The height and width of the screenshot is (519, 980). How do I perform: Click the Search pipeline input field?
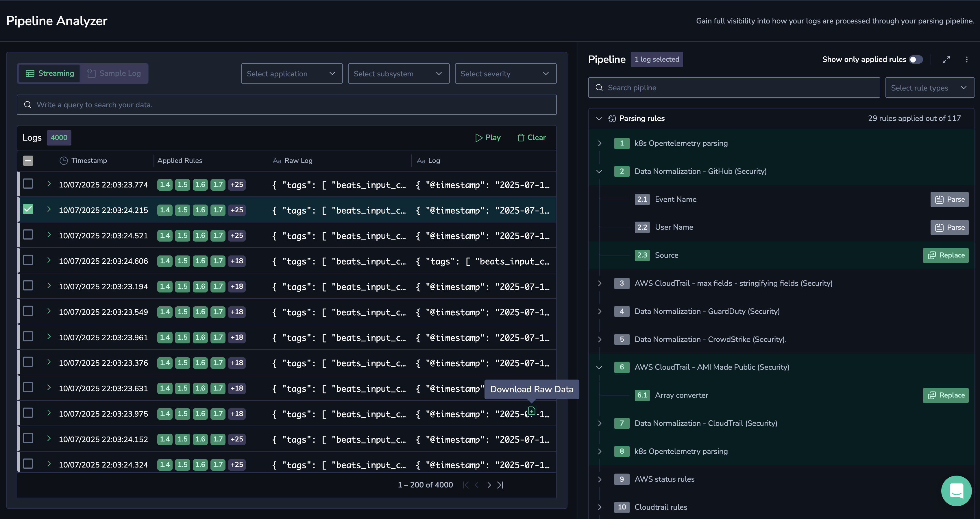(734, 88)
